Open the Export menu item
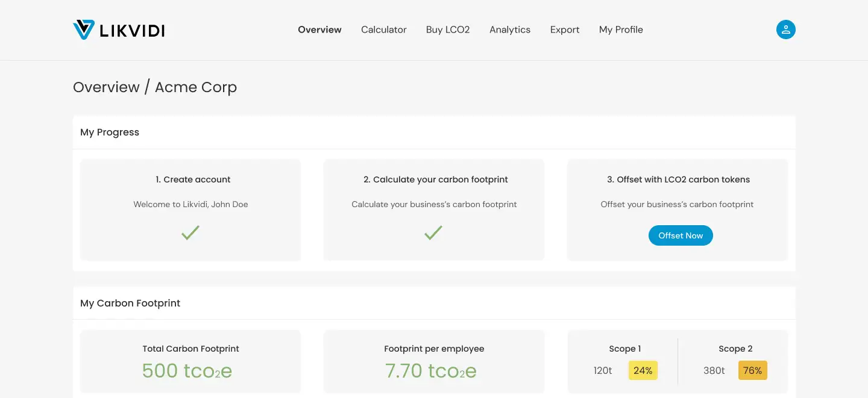868x398 pixels. (x=564, y=30)
